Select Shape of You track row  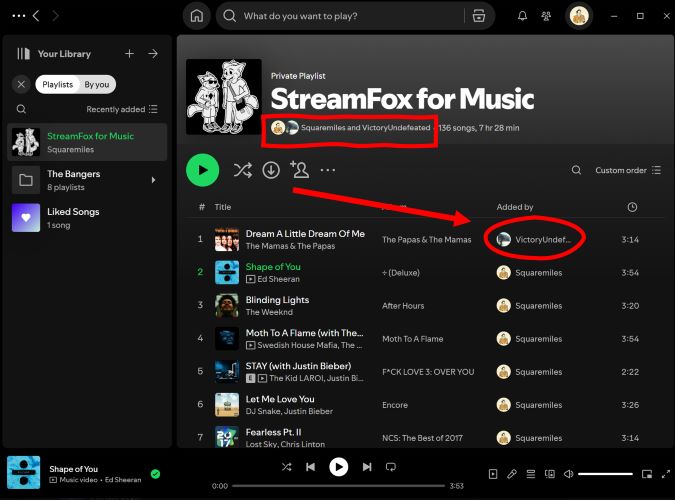[x=426, y=273]
